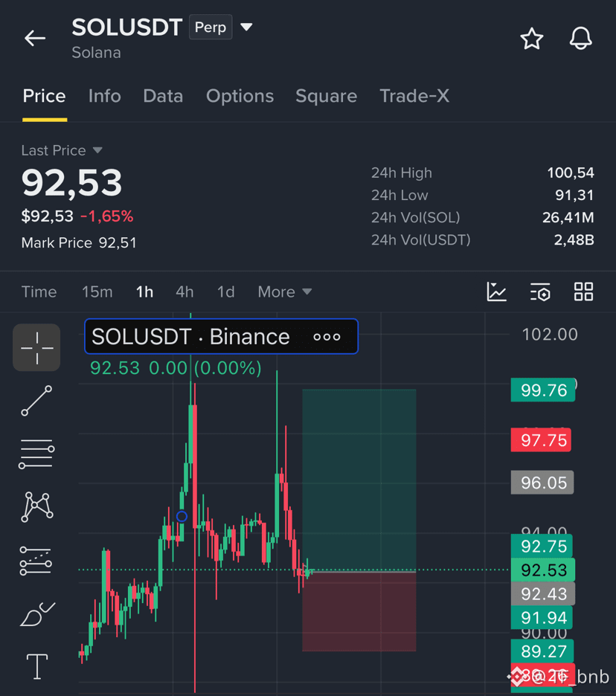Open price alerts with bell icon
This screenshot has width=616, height=696.
click(580, 38)
